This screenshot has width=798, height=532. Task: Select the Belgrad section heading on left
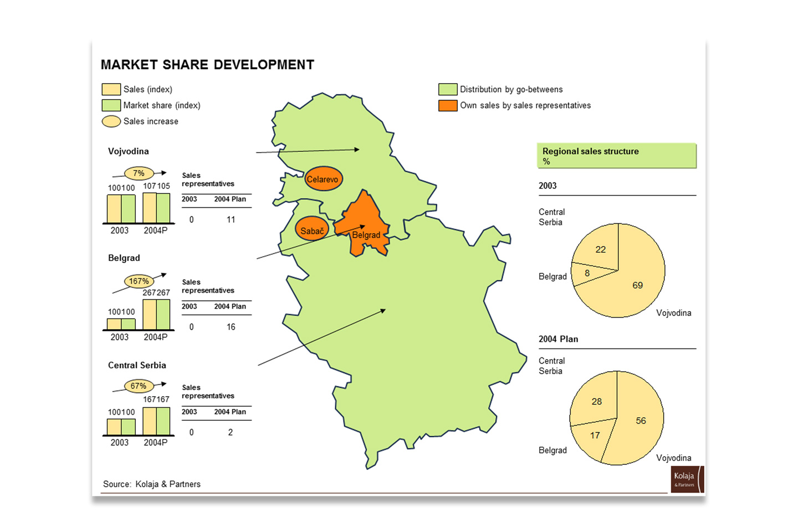coord(124,258)
